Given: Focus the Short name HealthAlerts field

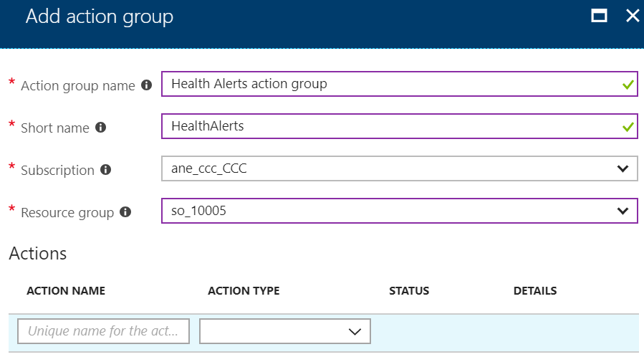Looking at the screenshot, I should click(x=399, y=126).
